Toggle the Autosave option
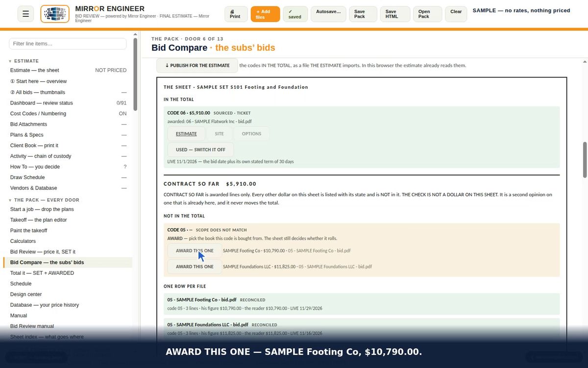 (x=328, y=14)
